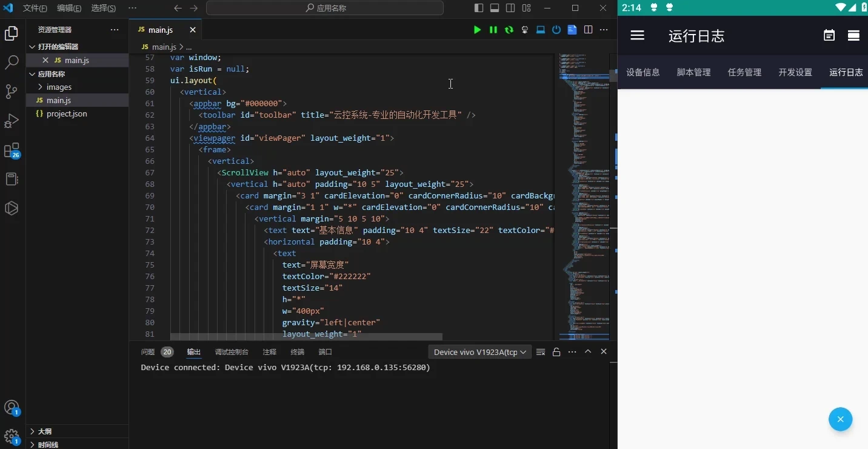Toggle the split editor layout
The height and width of the screenshot is (449, 868).
[x=589, y=30]
